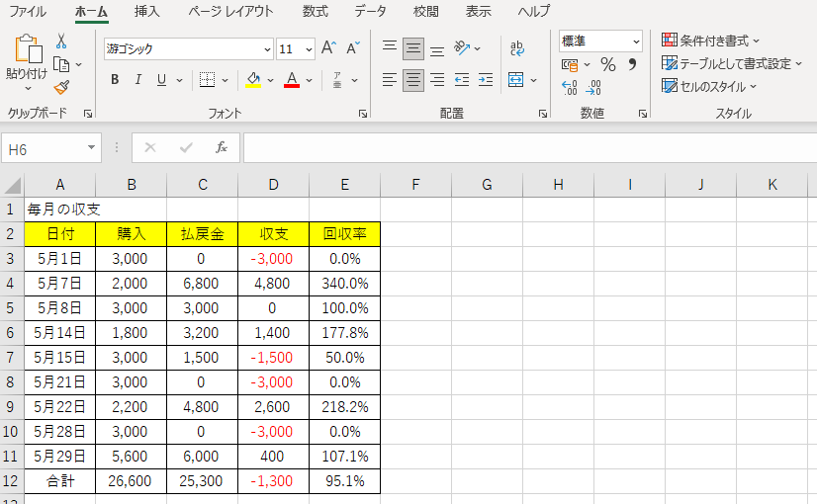The image size is (817, 504).
Task: Open the データ ribbon tab
Action: point(370,12)
